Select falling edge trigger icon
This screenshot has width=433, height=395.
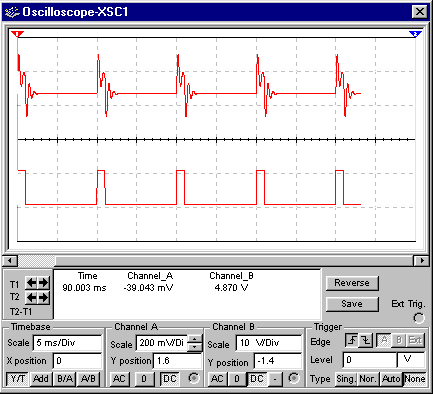[x=366, y=340]
